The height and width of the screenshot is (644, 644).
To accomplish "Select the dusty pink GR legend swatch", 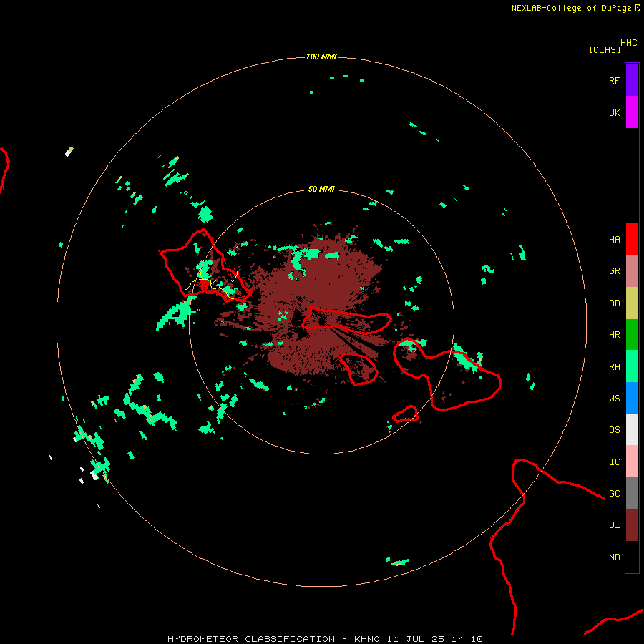I will 632,271.
